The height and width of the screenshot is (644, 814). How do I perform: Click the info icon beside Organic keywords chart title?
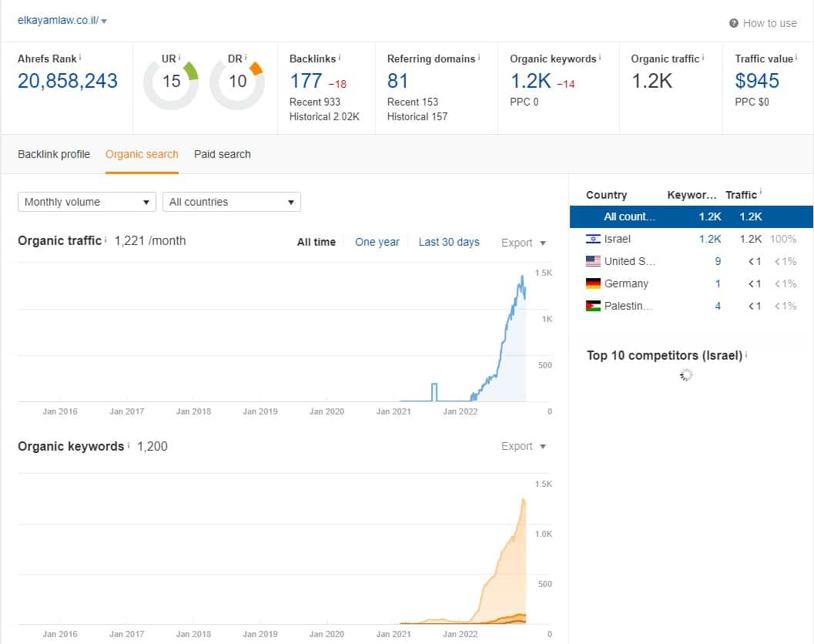(129, 445)
